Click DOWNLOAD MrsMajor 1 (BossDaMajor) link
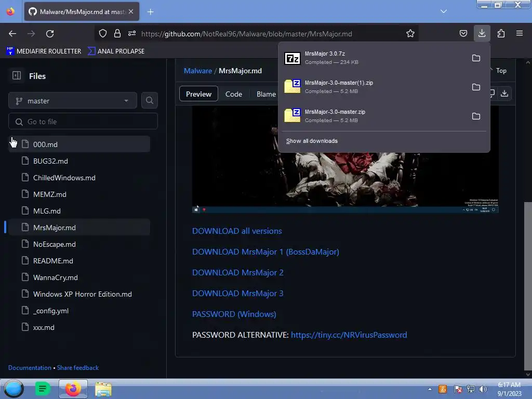Image resolution: width=532 pixels, height=399 pixels. point(265,251)
